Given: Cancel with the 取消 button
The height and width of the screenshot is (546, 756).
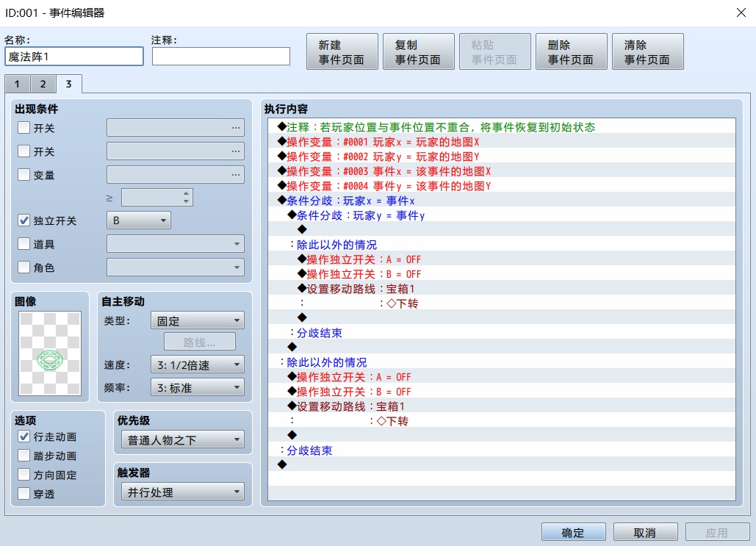Looking at the screenshot, I should [646, 533].
